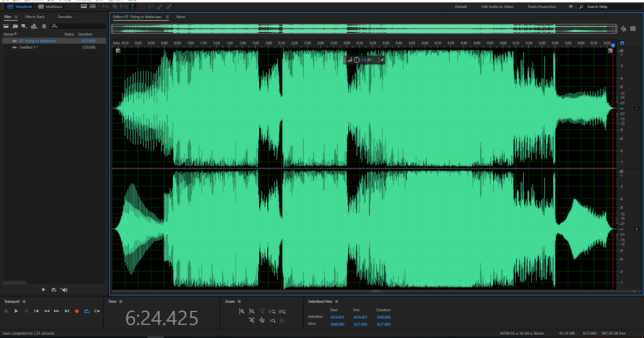Click Zoom In Amplitude icon in Zoom panel

[241, 311]
